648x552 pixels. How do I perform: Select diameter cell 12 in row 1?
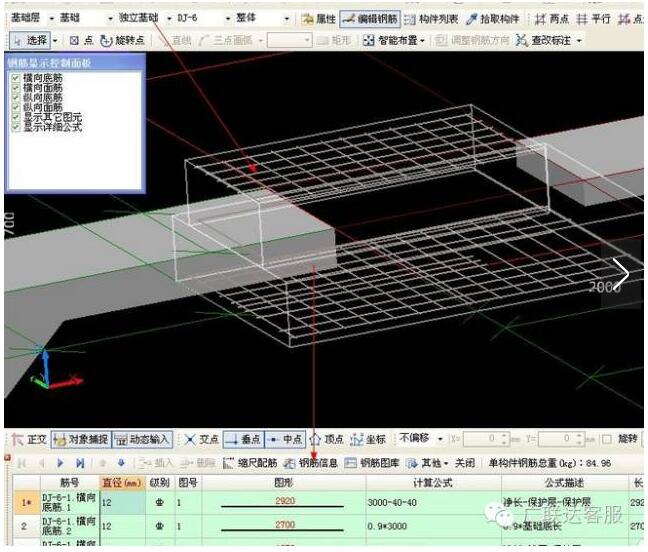123,502
